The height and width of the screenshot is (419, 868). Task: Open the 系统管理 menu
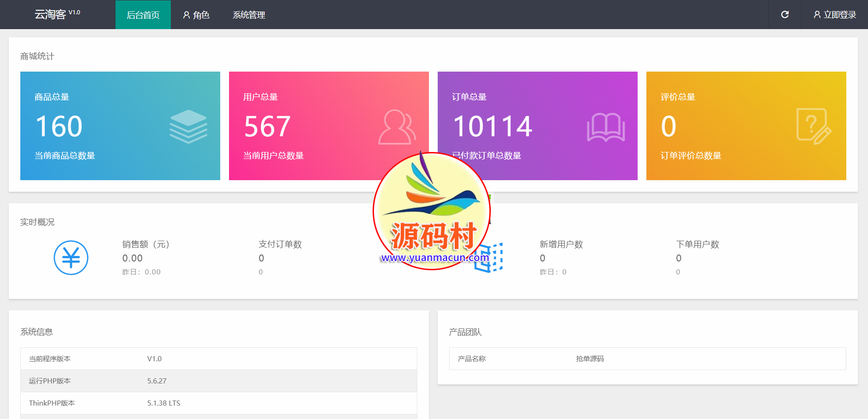point(249,15)
